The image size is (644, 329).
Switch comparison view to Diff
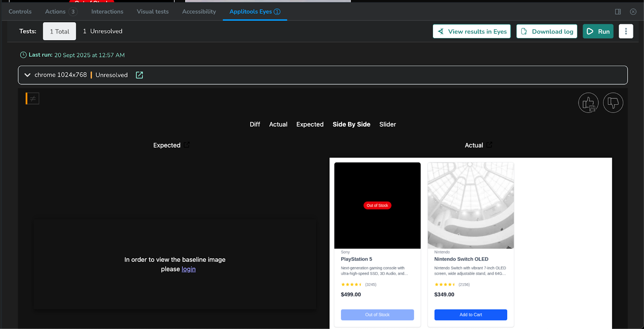click(255, 124)
